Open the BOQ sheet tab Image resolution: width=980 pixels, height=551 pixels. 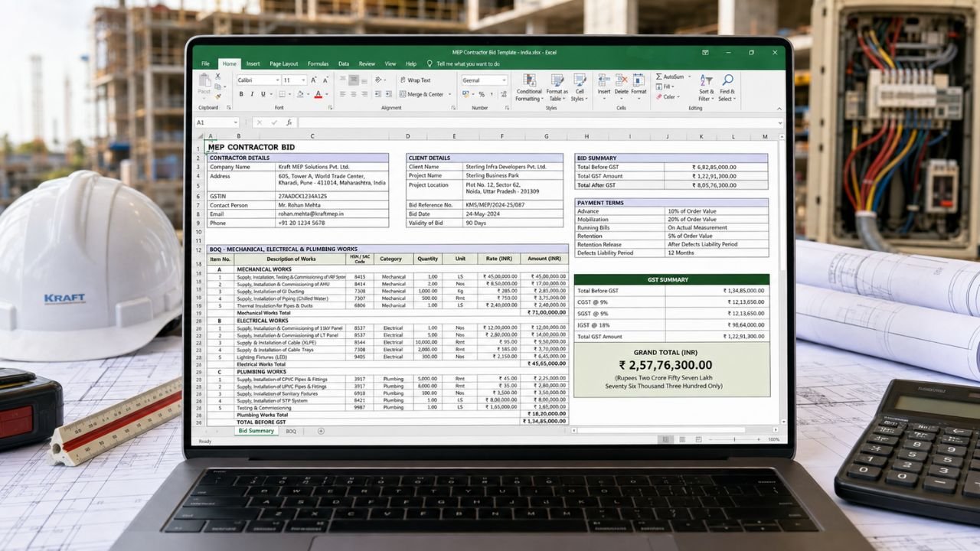(291, 431)
